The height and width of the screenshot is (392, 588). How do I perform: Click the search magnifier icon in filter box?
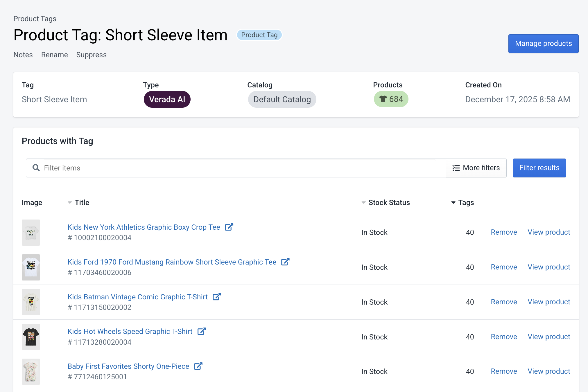click(36, 168)
